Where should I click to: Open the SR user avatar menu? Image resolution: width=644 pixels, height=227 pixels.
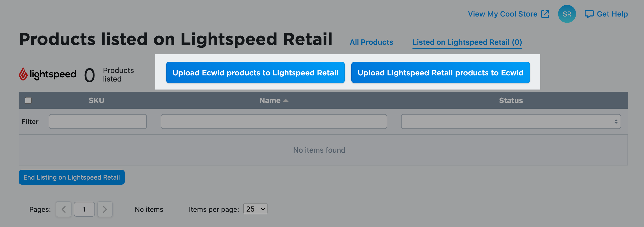click(567, 14)
